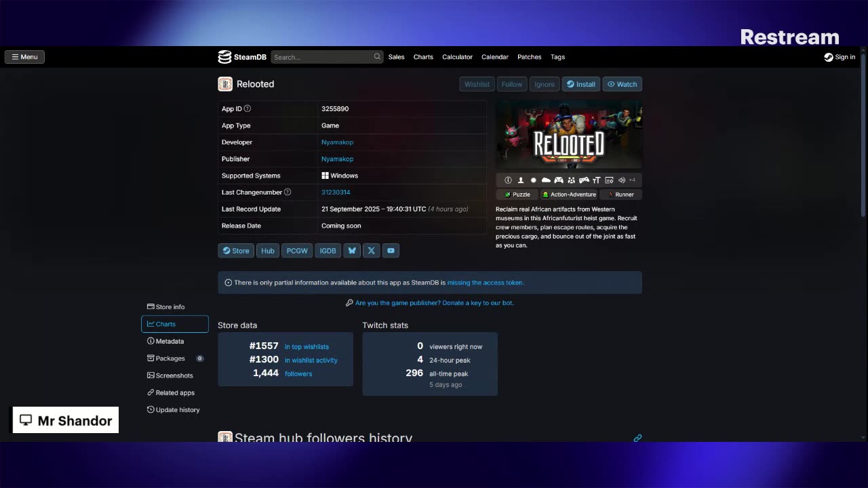Click the subtitle options icon
This screenshot has width=868, height=488.
click(x=609, y=180)
